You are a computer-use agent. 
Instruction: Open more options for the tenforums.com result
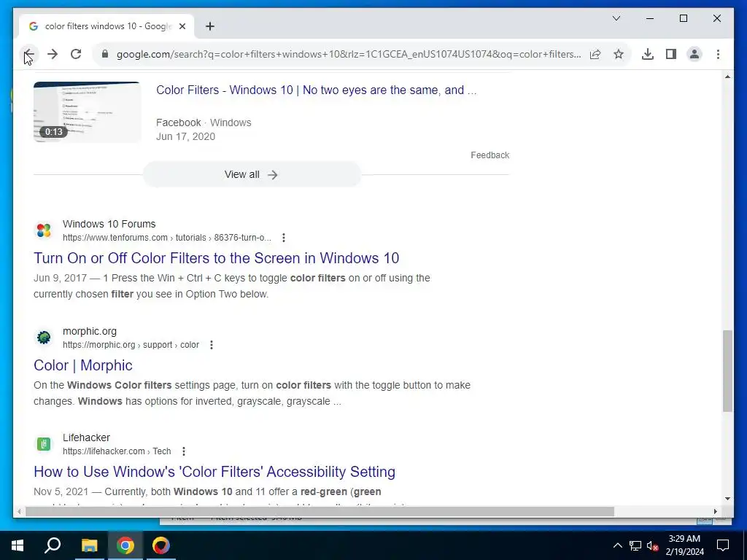[284, 238]
